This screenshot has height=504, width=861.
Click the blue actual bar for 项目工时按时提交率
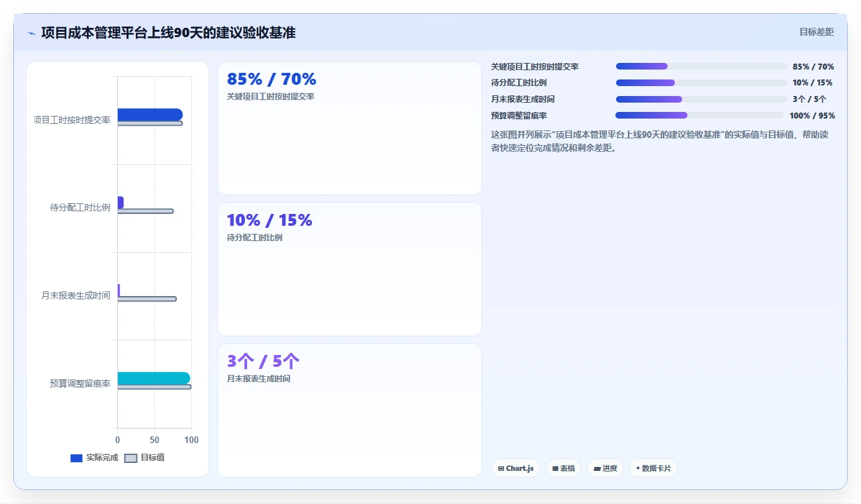[150, 115]
